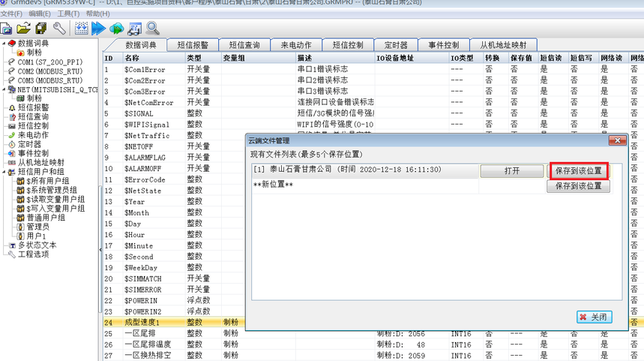644x361 pixels.
Task: Select the [1] 泰山石膏甘肃公司 file entry
Action: [x=347, y=170]
